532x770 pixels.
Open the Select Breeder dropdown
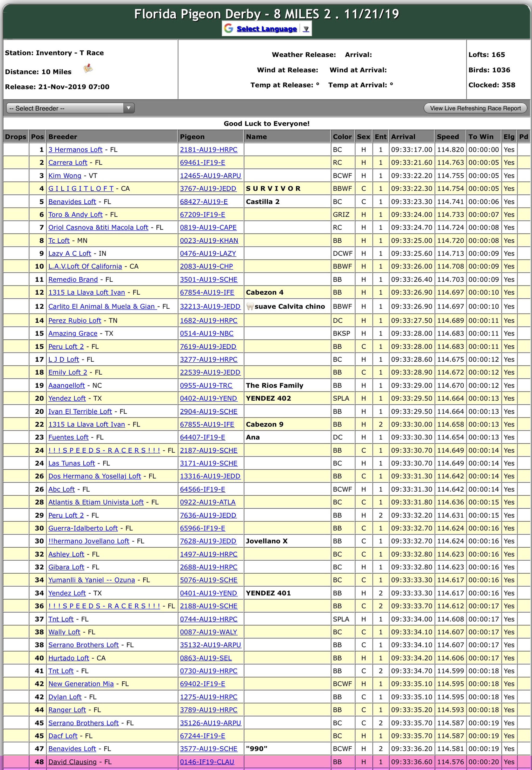coord(70,108)
